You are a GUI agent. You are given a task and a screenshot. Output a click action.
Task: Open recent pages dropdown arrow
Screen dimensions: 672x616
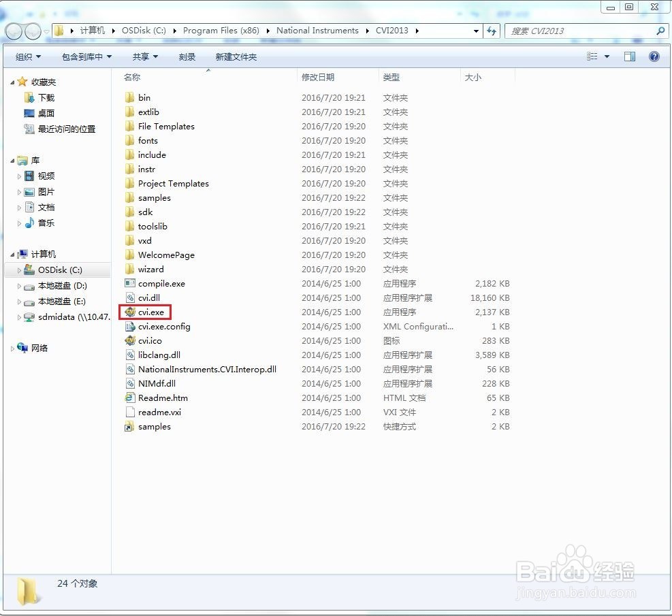[46, 32]
